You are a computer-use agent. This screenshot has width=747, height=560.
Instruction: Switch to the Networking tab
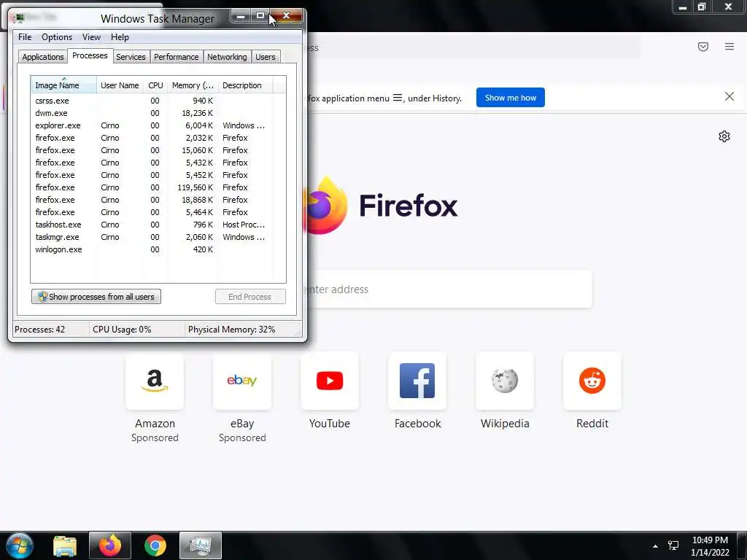[228, 57]
